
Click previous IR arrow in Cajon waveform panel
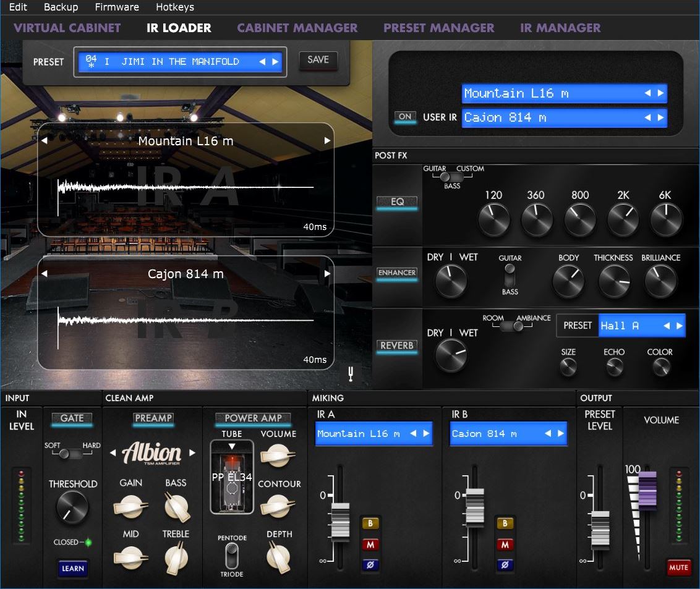[45, 274]
